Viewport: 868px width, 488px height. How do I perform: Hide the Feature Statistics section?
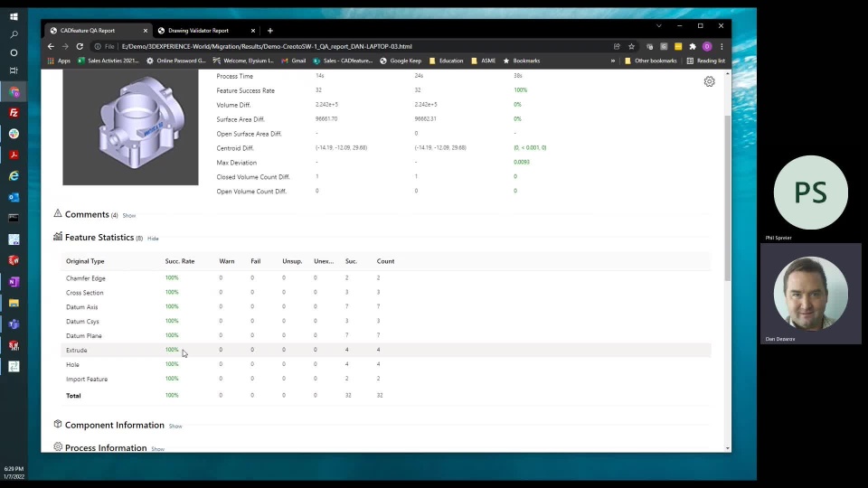click(x=153, y=239)
